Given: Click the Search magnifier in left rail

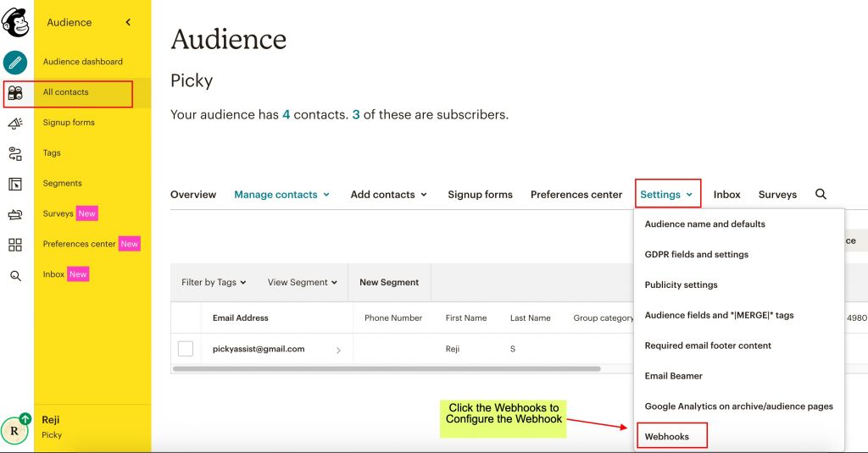Looking at the screenshot, I should point(15,275).
